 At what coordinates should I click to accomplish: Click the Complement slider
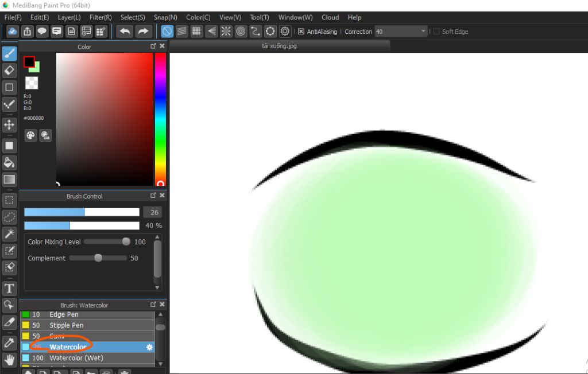(x=98, y=258)
